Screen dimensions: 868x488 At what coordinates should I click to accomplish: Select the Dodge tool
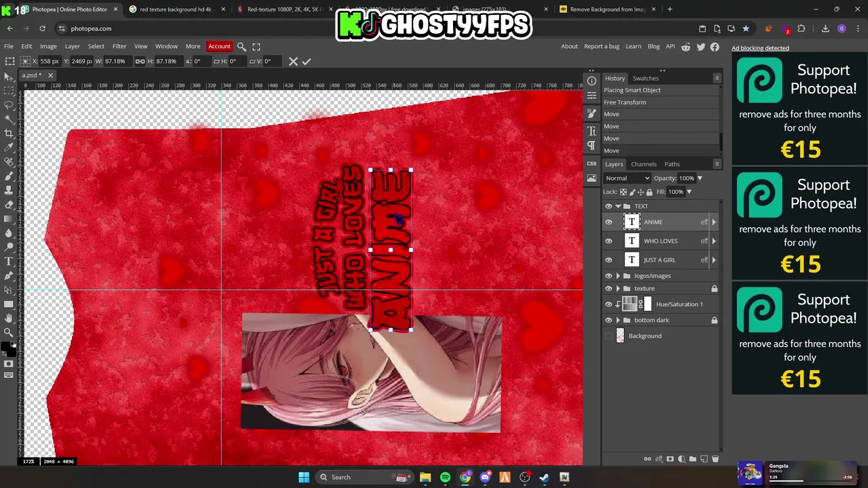click(x=9, y=247)
